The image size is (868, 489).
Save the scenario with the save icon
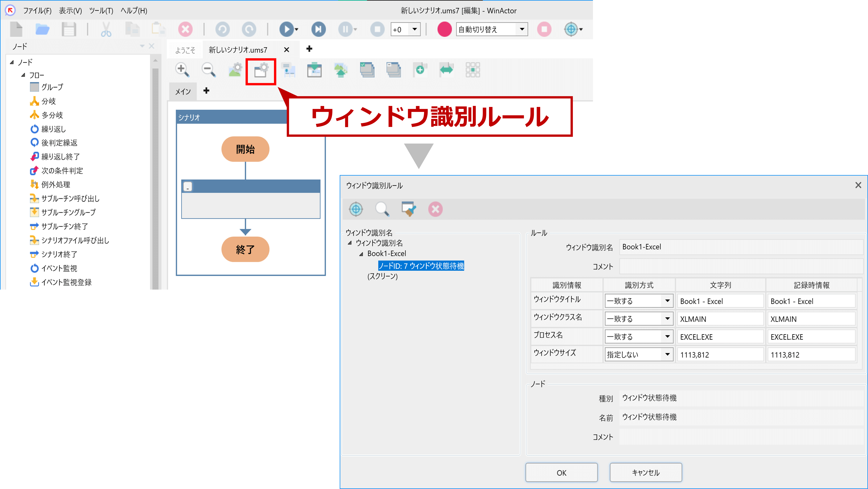point(69,29)
